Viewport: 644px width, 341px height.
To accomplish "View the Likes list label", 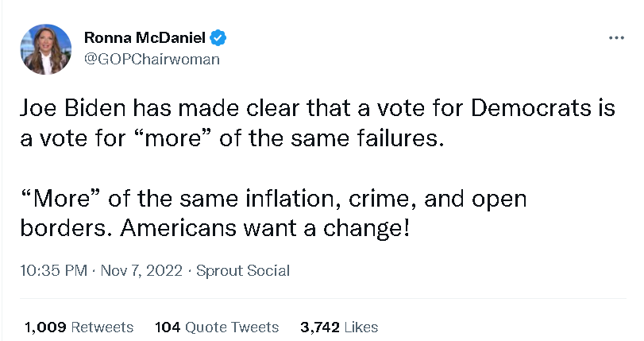I will pyautogui.click(x=361, y=327).
